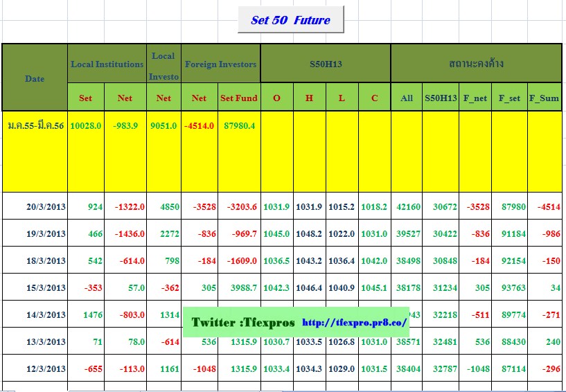Click the S50H13 group header above O H L C
This screenshot has height=392, width=566.
point(326,64)
